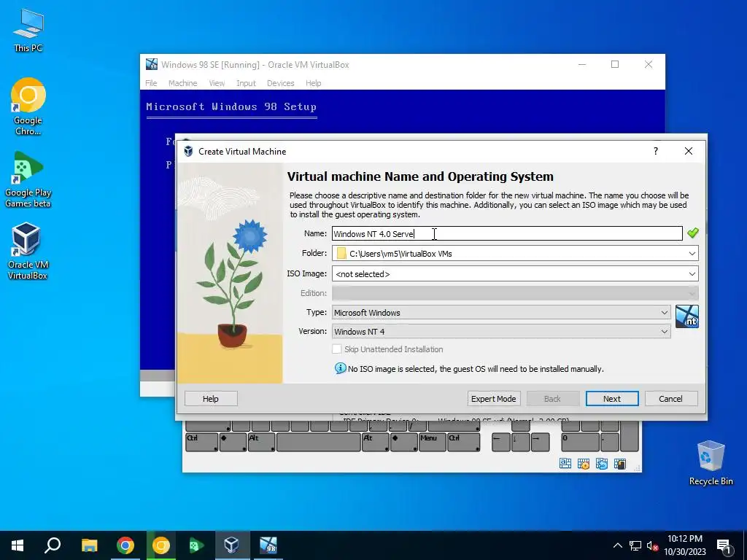Screen dimensions: 747x560
Task: Open the File menu in the VM window
Action: click(151, 83)
